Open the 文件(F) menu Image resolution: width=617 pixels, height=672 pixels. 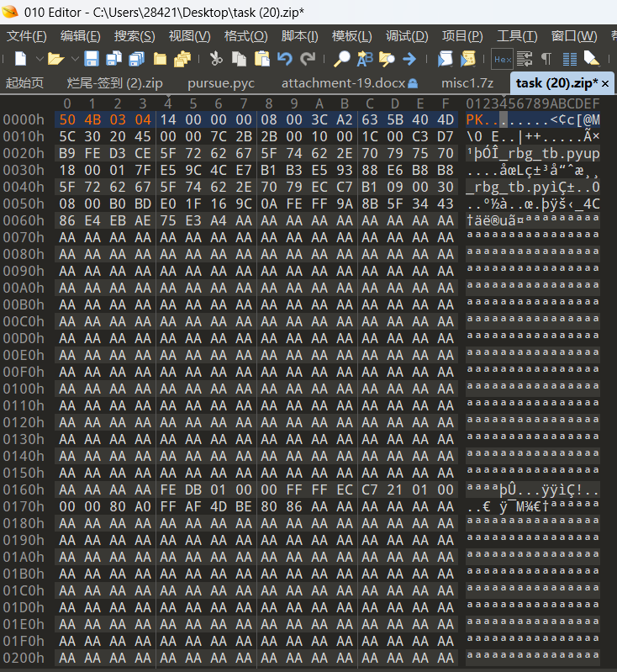(x=26, y=36)
